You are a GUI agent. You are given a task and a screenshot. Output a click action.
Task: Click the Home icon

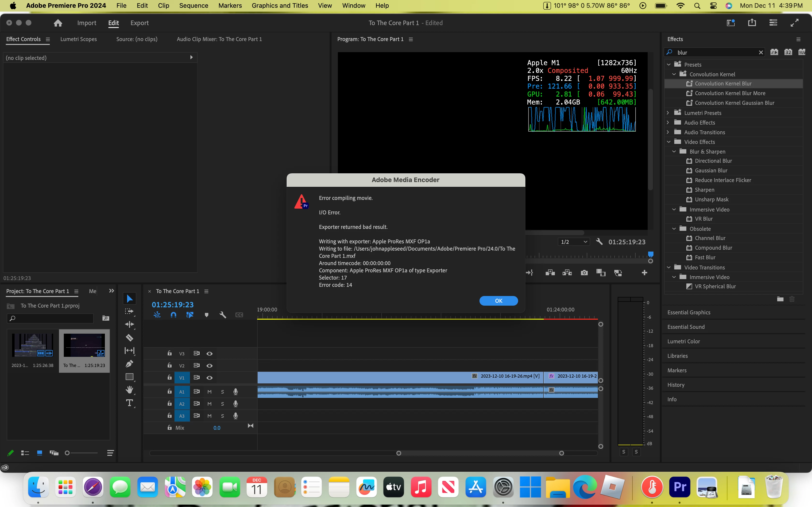click(x=58, y=23)
